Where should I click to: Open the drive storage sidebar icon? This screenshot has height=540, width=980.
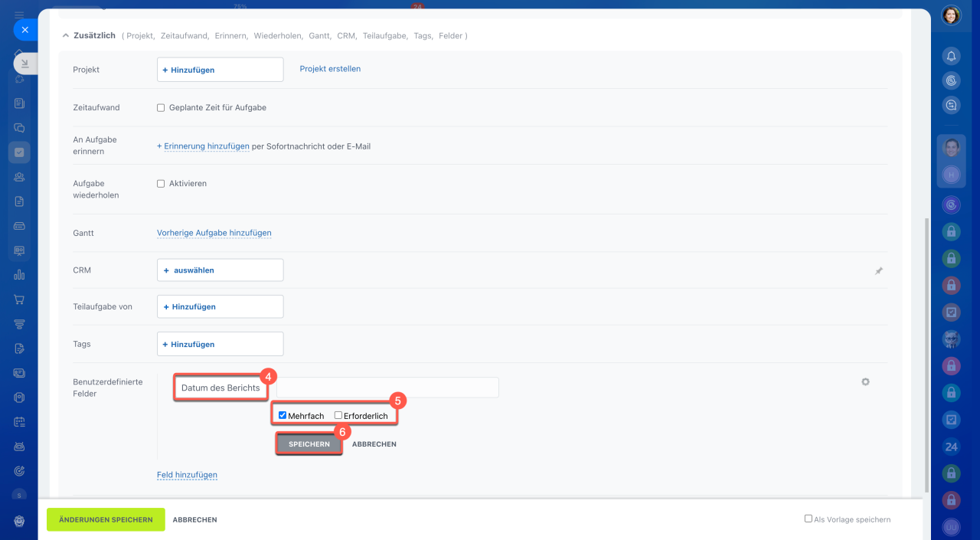point(19,226)
